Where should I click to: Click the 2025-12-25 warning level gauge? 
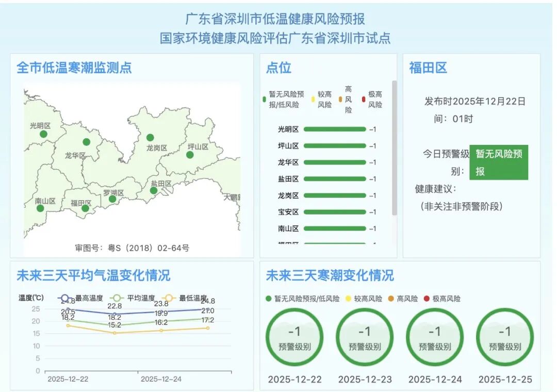(505, 337)
